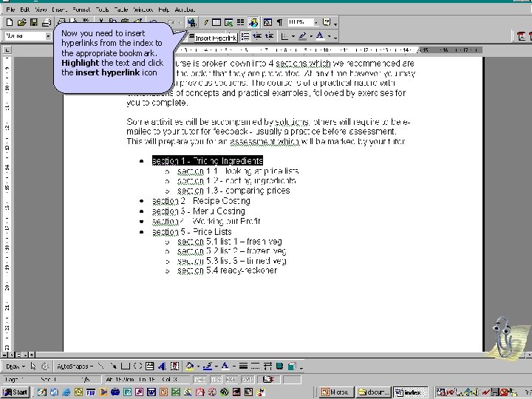Toggle bulleted list formatting

click(245, 35)
